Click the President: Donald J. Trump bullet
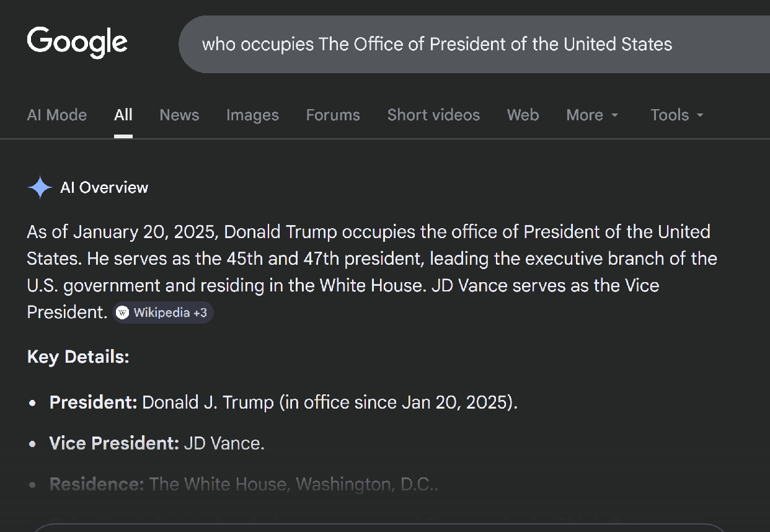This screenshot has width=770, height=532. click(x=283, y=402)
